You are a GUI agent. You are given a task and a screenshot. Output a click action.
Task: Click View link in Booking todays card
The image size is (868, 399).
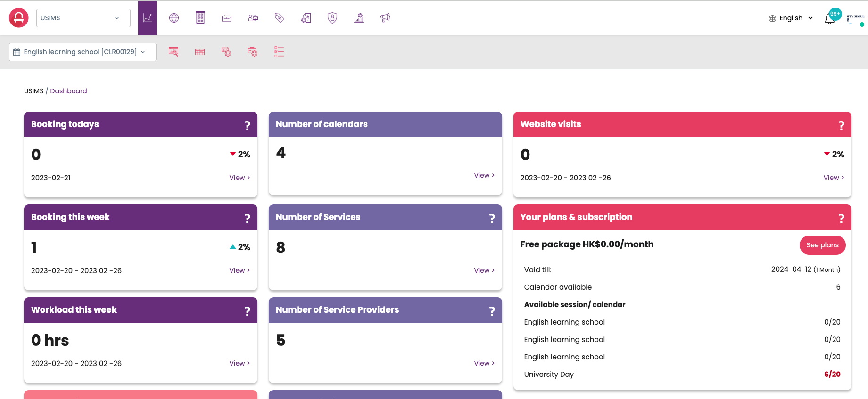point(240,178)
